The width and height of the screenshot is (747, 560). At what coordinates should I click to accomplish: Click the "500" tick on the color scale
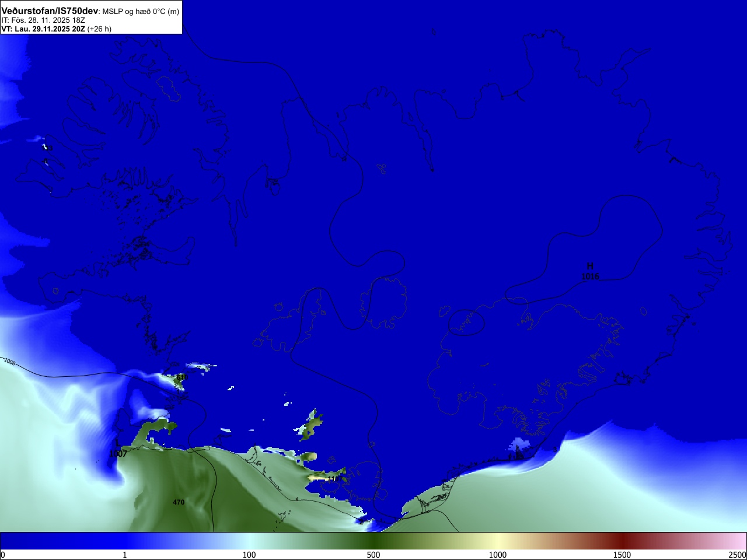click(373, 555)
